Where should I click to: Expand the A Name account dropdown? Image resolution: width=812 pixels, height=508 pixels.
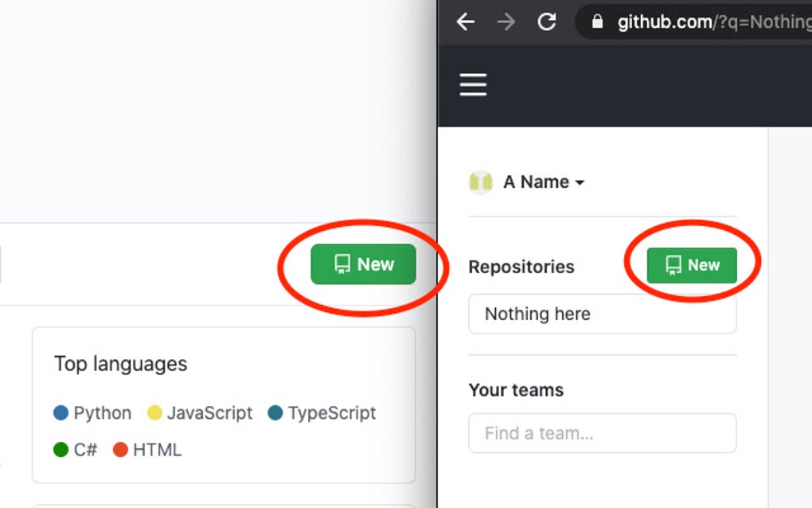(580, 182)
